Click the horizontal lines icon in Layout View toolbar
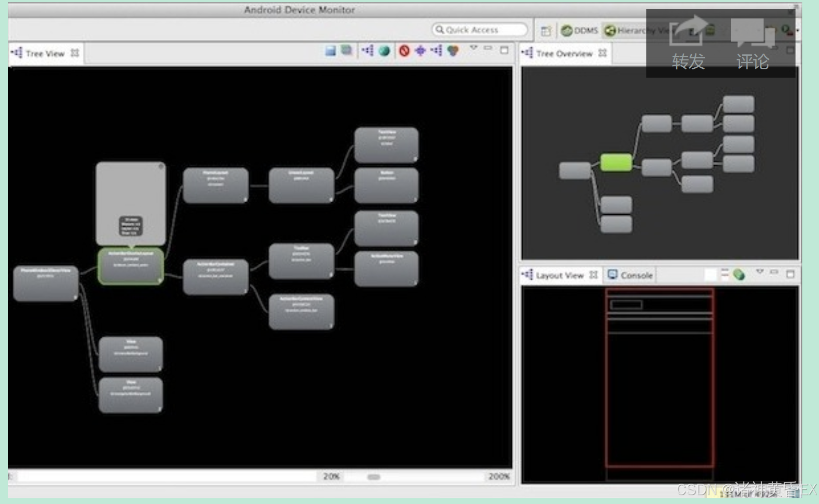 pyautogui.click(x=725, y=274)
